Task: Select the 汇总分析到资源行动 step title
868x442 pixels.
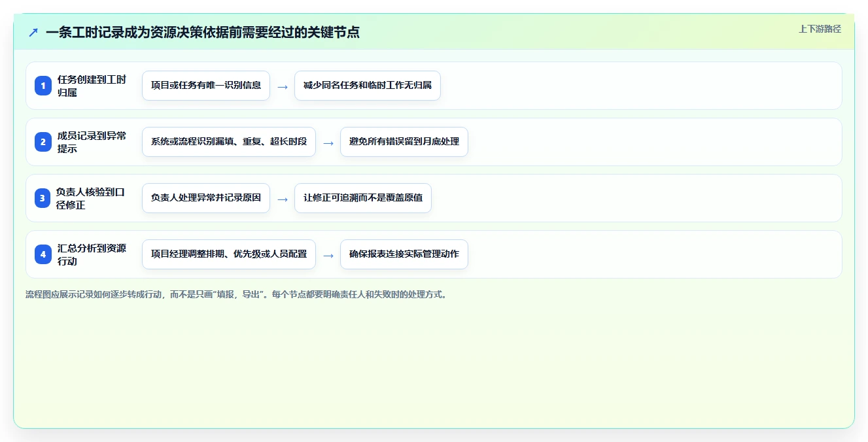Action: pyautogui.click(x=92, y=254)
